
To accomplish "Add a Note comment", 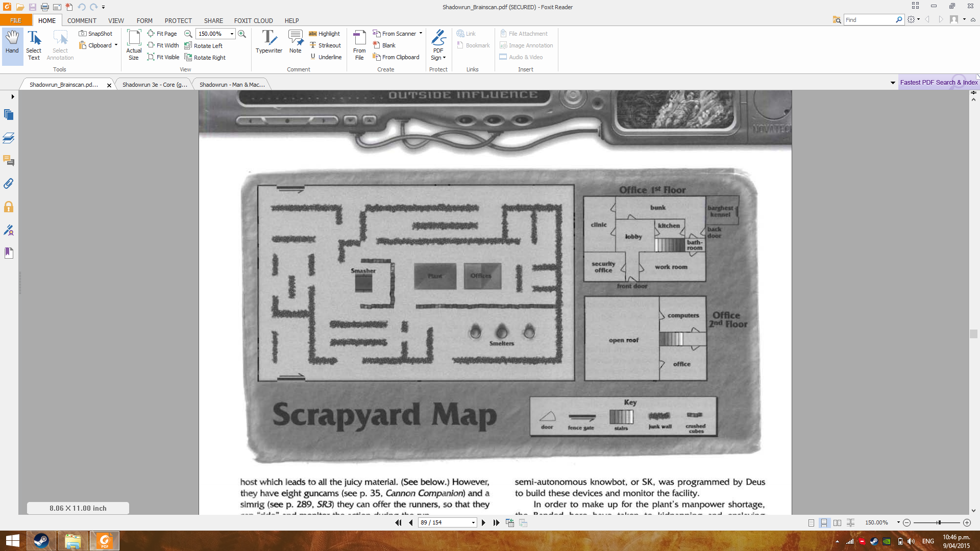I will 296,42.
